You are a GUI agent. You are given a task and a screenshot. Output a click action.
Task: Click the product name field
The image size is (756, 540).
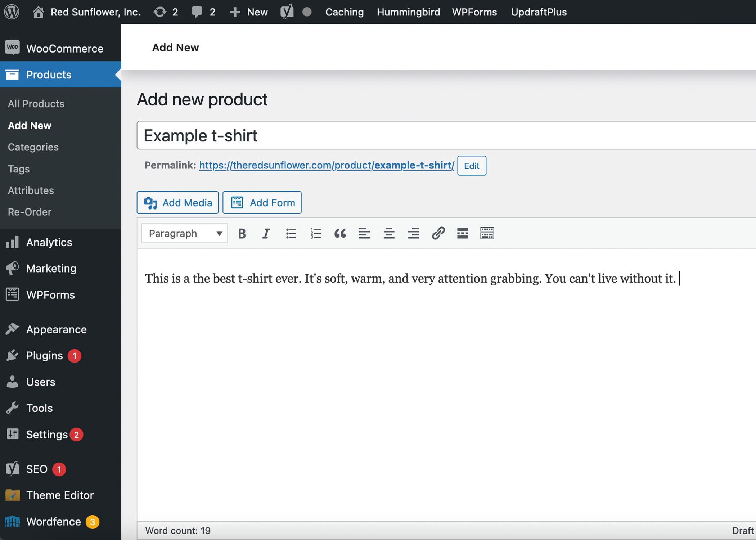pyautogui.click(x=446, y=135)
